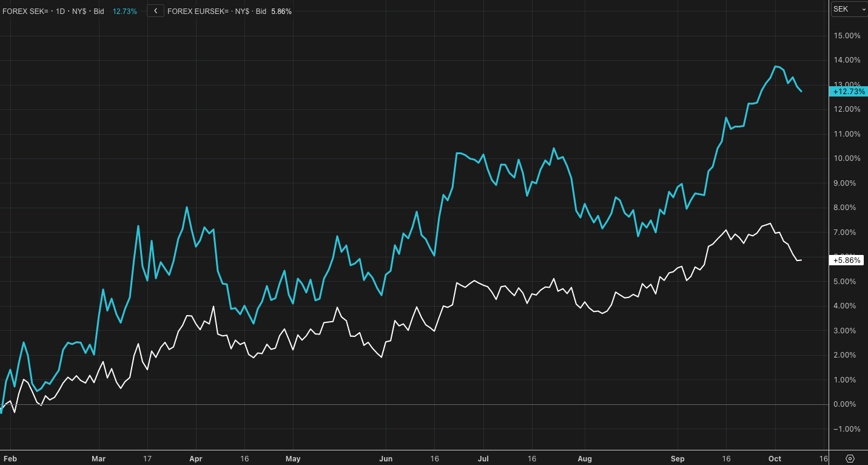Click the May label on time axis
Viewport: 868px width, 465px height.
pyautogui.click(x=293, y=459)
